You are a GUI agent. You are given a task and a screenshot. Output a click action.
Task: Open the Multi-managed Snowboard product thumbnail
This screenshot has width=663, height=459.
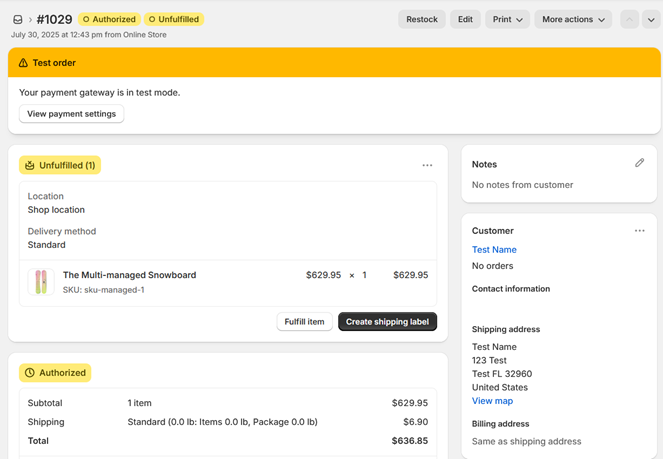tap(41, 282)
